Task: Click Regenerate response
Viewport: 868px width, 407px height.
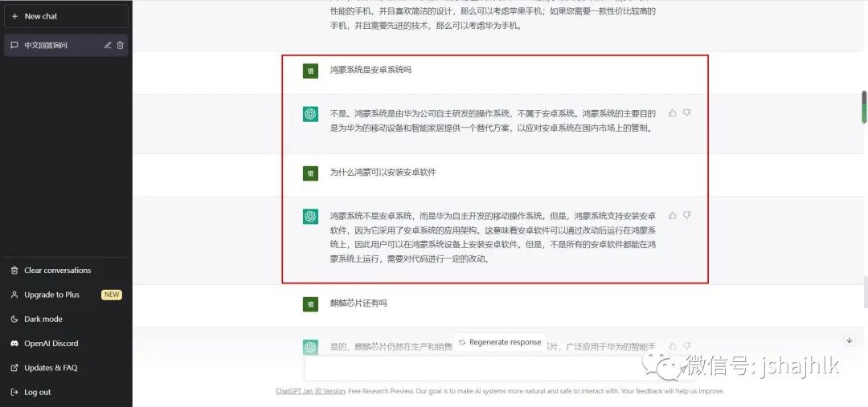Action: (x=500, y=342)
